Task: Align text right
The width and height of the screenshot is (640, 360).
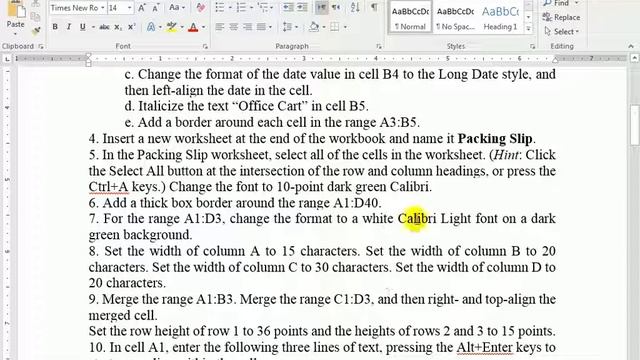Action: pyautogui.click(x=247, y=27)
